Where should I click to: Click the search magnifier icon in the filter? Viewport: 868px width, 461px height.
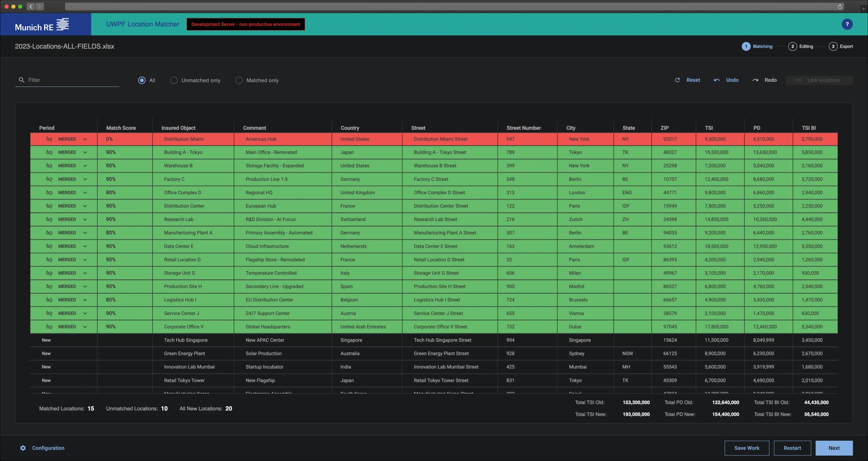tap(21, 80)
